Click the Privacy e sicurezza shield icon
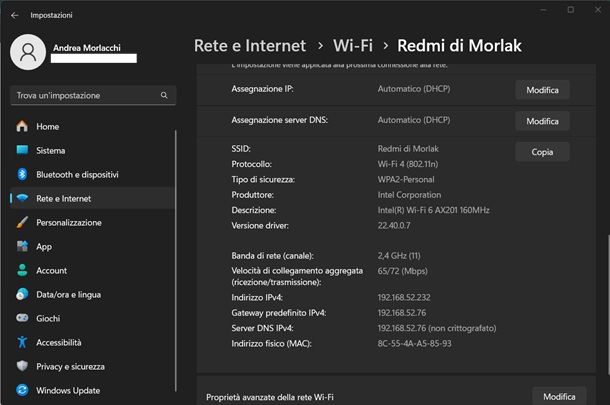 click(x=22, y=366)
